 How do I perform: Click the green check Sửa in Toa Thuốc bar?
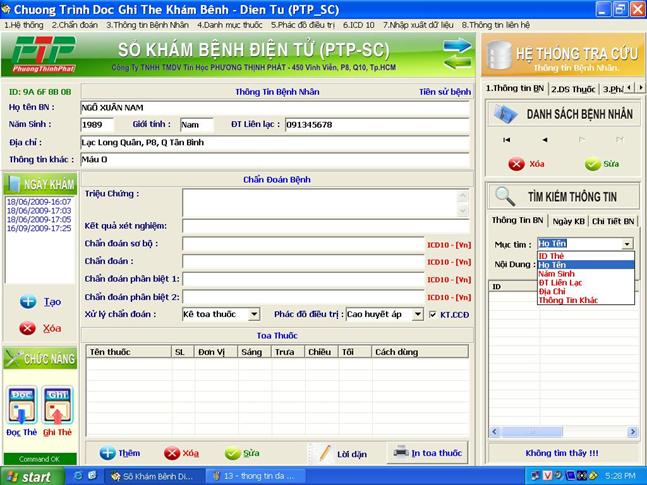tap(233, 453)
